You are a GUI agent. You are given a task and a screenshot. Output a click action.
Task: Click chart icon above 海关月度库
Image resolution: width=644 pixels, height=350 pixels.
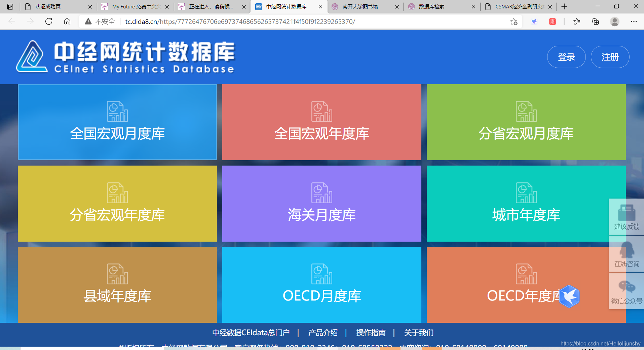click(322, 193)
